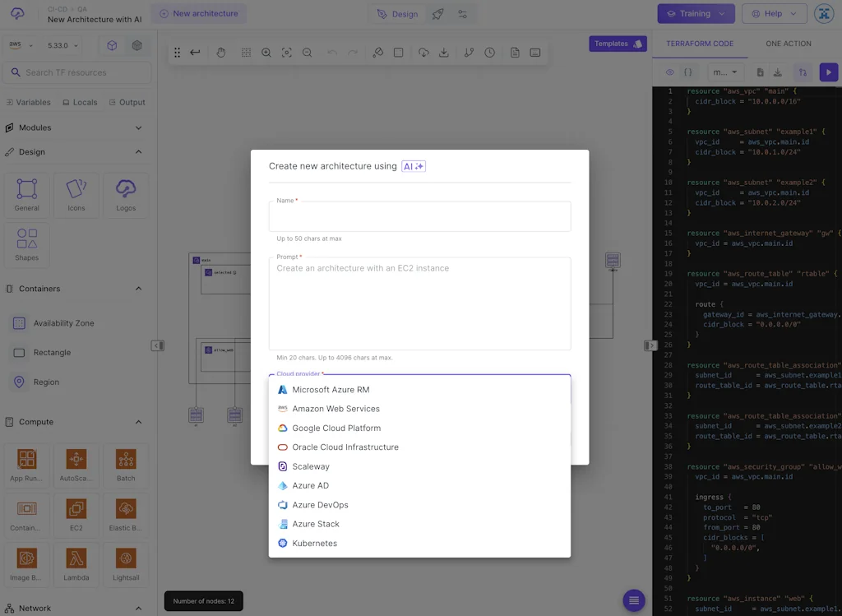Switch to the ONE ACTION tab
This screenshot has height=616, width=842.
tap(788, 44)
